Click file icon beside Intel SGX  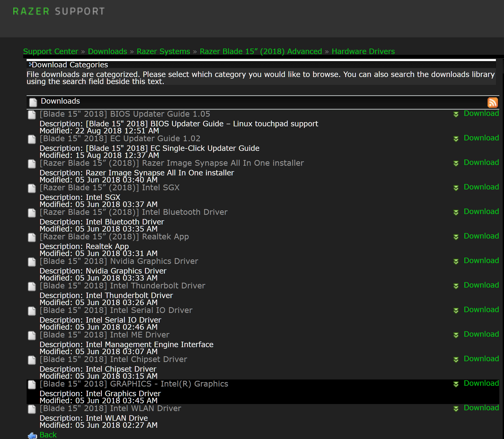click(x=32, y=188)
